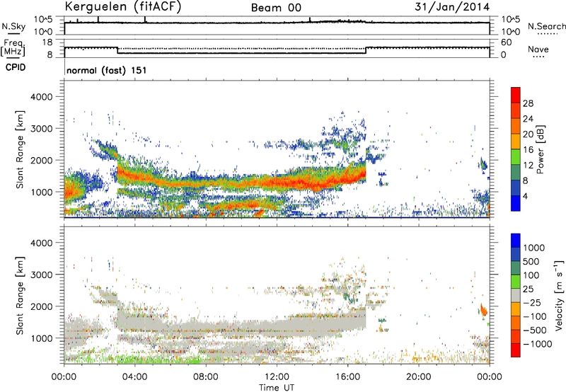Click the Slant Range label of power plot
The width and height of the screenshot is (566, 392).
point(20,149)
